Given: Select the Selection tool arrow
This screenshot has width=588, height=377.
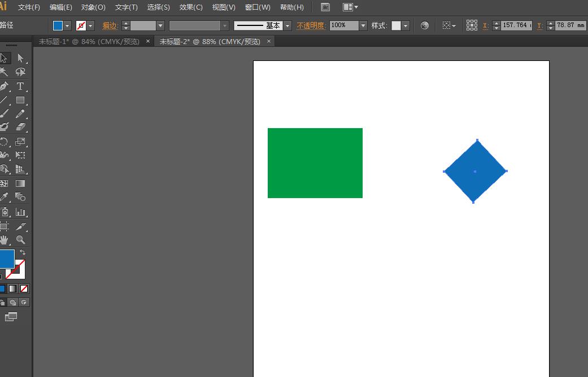Looking at the screenshot, I should pos(4,58).
